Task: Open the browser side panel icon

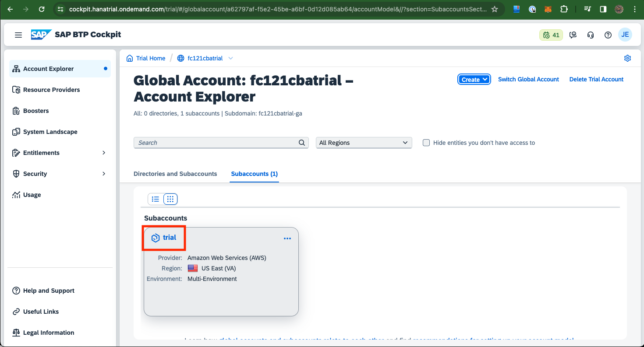Action: (603, 9)
